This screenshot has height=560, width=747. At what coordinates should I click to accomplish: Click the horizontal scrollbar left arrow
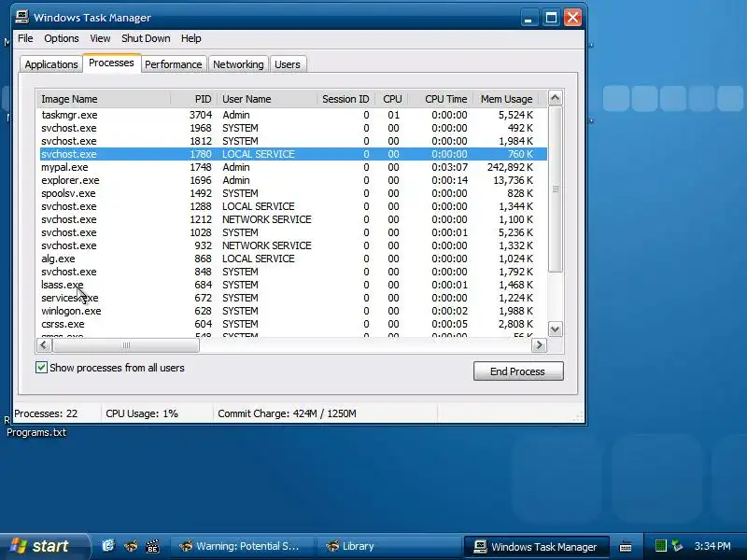pyautogui.click(x=44, y=345)
